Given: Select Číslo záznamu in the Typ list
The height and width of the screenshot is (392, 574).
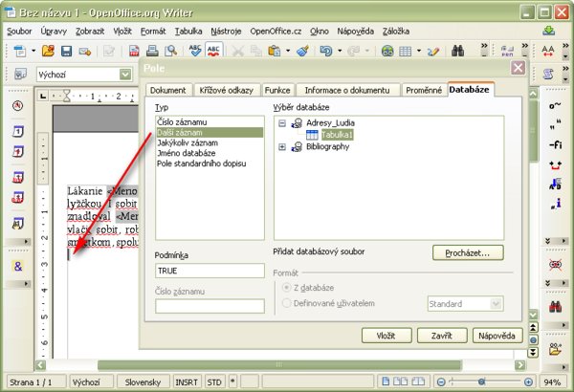Looking at the screenshot, I should [x=210, y=122].
